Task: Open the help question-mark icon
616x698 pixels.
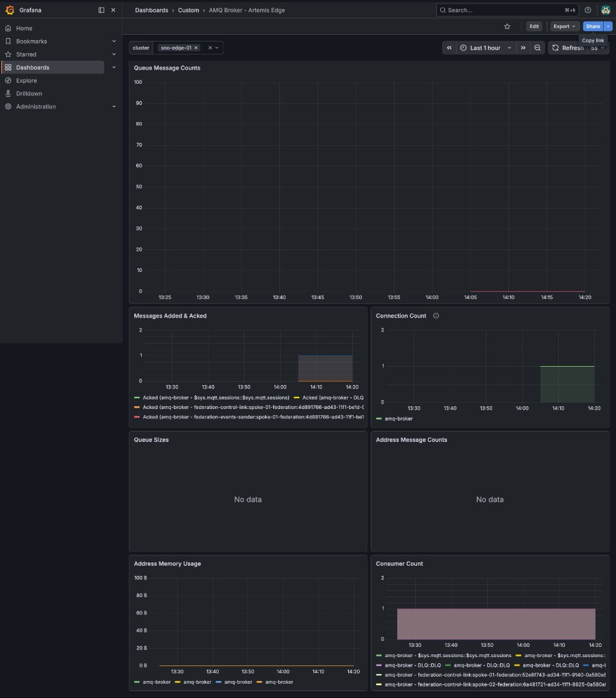Action: click(x=587, y=10)
